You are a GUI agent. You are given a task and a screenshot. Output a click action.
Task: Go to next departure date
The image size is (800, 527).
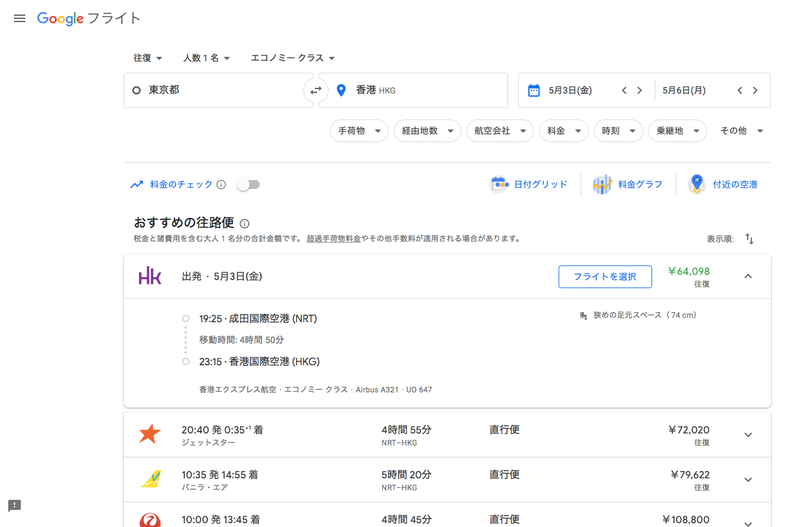click(639, 90)
